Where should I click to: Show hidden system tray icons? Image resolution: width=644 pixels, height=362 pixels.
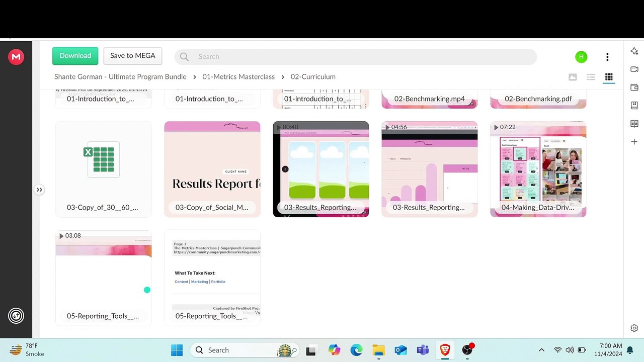point(541,350)
